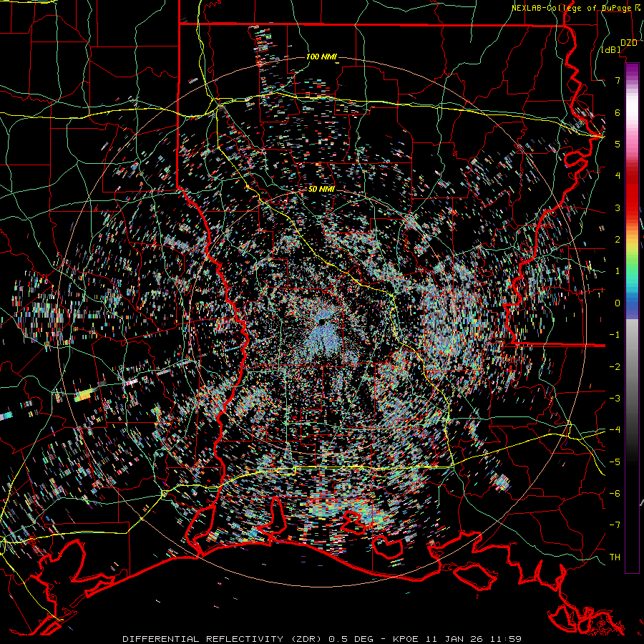Click the -4 value on the color scale
This screenshot has width=644, height=644.
click(x=615, y=430)
